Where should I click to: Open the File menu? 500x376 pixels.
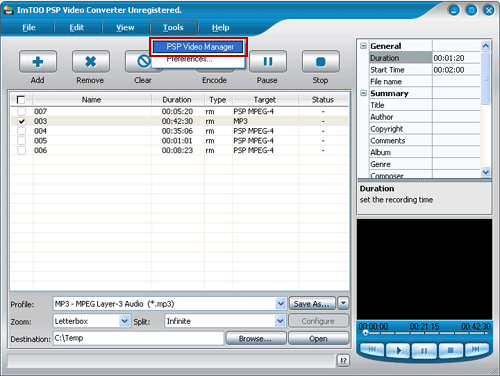point(29,28)
